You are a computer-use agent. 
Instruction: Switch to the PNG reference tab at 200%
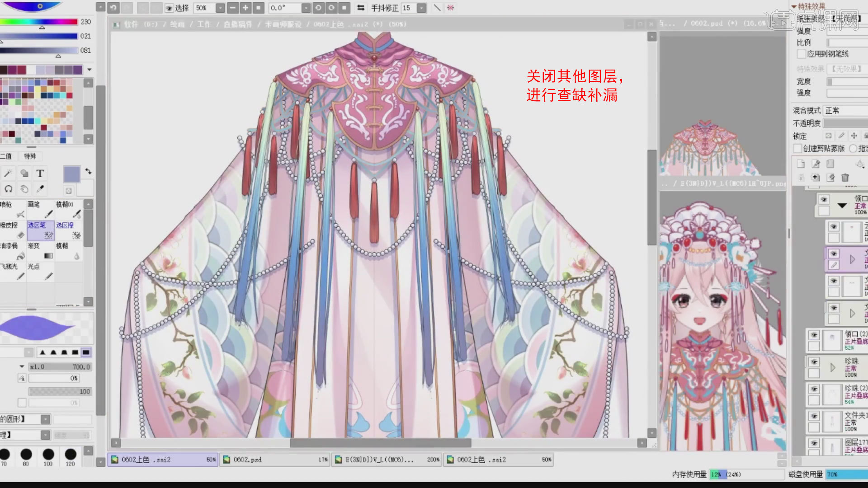coord(387,460)
